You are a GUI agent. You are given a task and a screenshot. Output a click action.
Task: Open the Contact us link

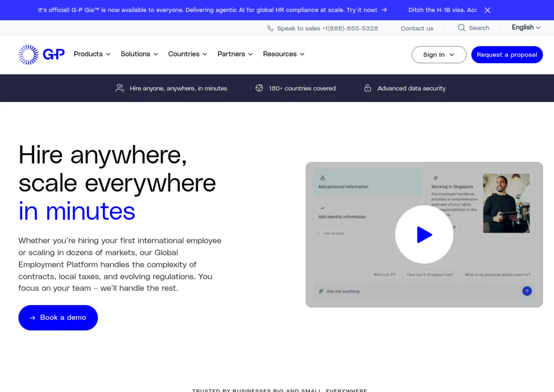[x=417, y=28]
